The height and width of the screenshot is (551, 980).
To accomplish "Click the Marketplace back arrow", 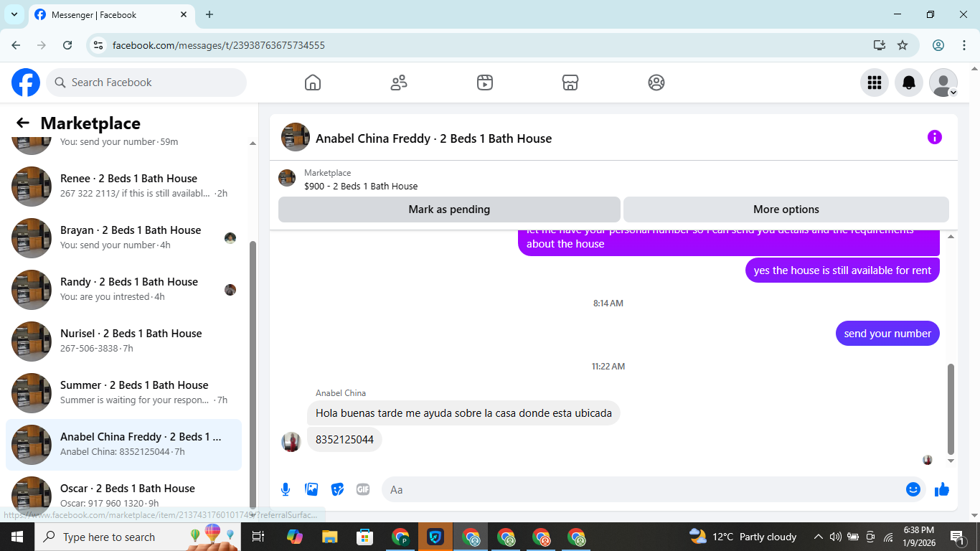I will tap(23, 123).
